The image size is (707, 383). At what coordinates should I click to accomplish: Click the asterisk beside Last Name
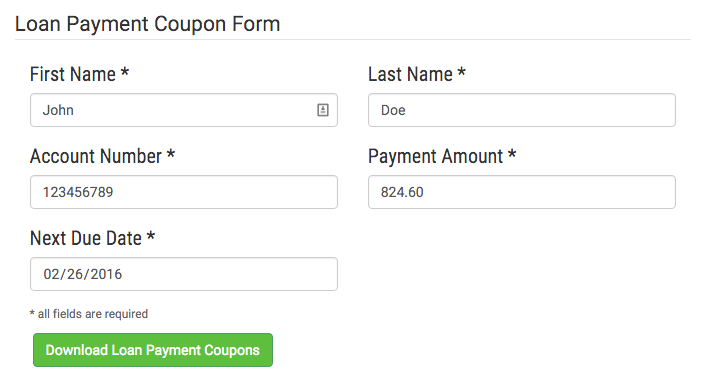coord(461,72)
